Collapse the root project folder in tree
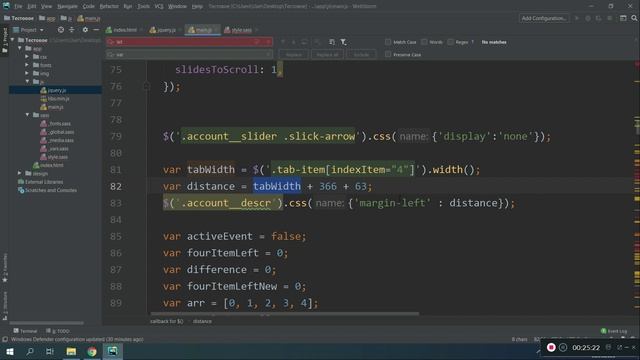The height and width of the screenshot is (360, 640). [12, 40]
